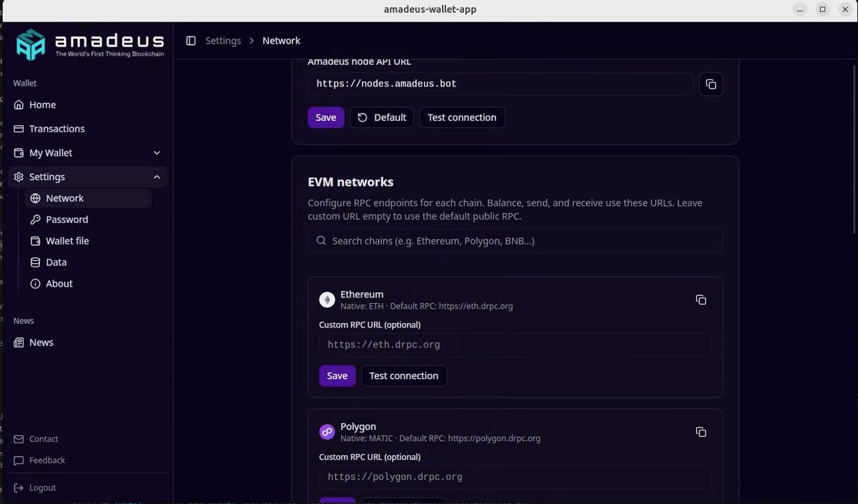
Task: Test the Ethereum RPC connection
Action: pyautogui.click(x=404, y=376)
